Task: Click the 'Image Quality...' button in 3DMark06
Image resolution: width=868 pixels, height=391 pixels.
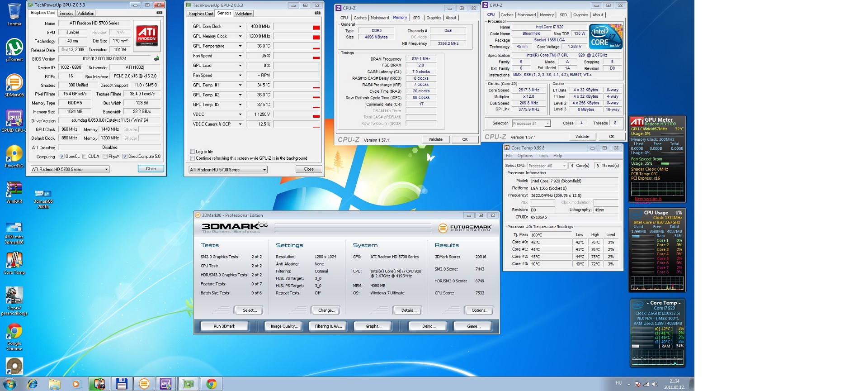Action: tap(284, 326)
